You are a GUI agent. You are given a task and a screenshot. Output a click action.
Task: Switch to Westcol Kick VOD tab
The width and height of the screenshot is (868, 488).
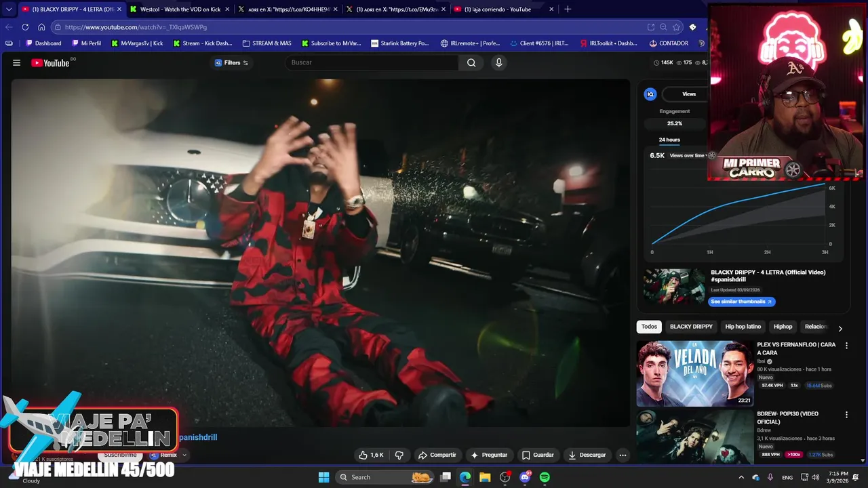click(x=180, y=9)
